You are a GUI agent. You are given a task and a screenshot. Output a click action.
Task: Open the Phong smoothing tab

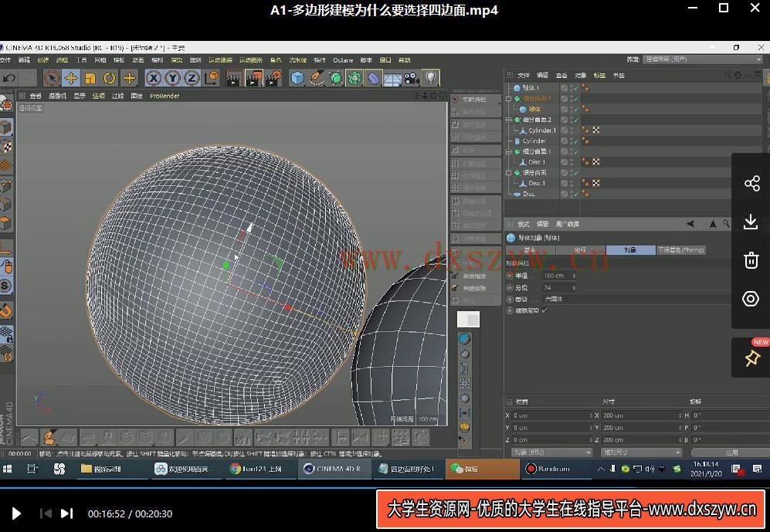(680, 250)
